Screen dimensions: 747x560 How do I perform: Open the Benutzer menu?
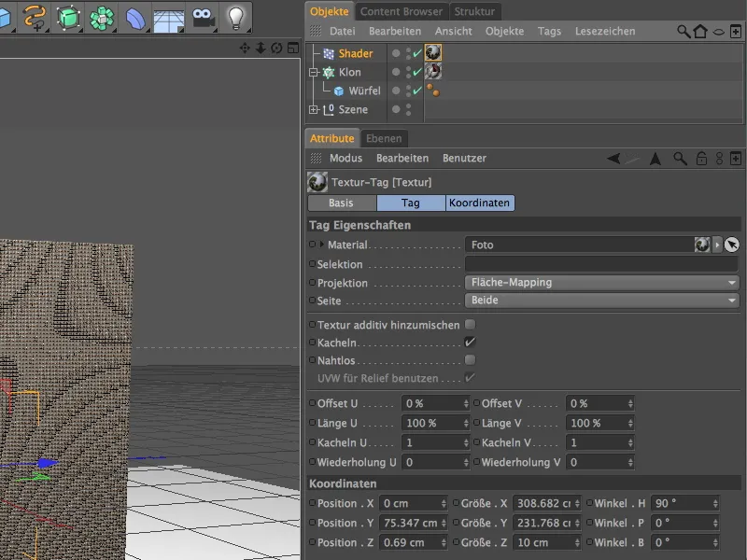pyautogui.click(x=464, y=158)
